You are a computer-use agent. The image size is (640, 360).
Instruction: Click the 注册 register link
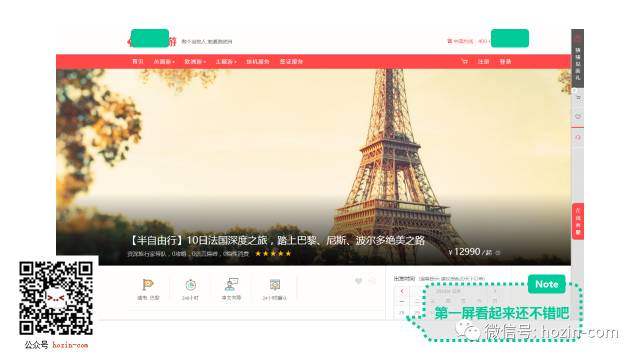click(x=484, y=62)
